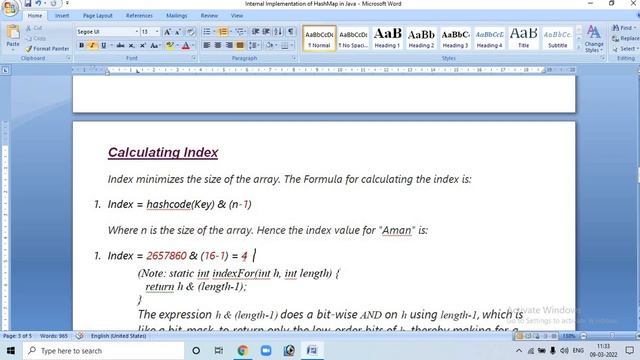Toggle Strikethrough formatting
Screen dimensions: 640x360
coord(120,45)
